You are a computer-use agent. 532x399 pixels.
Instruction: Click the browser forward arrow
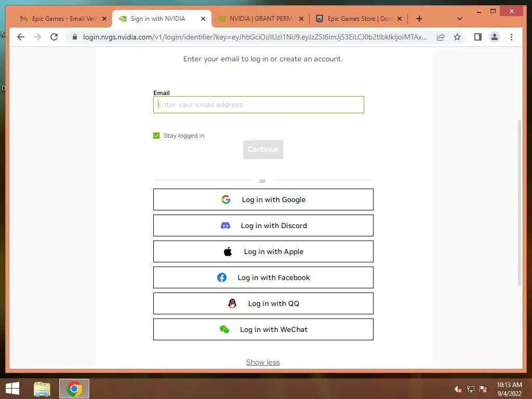(x=37, y=37)
